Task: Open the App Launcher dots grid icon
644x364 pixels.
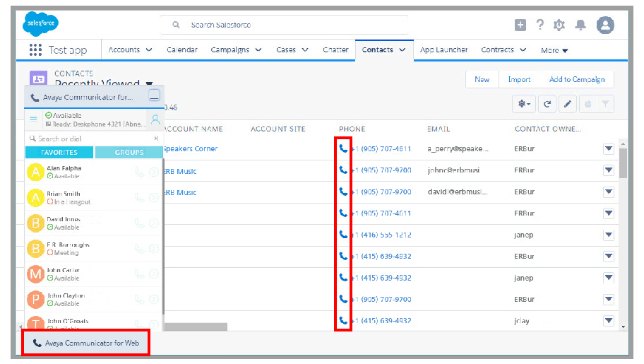Action: tap(36, 49)
